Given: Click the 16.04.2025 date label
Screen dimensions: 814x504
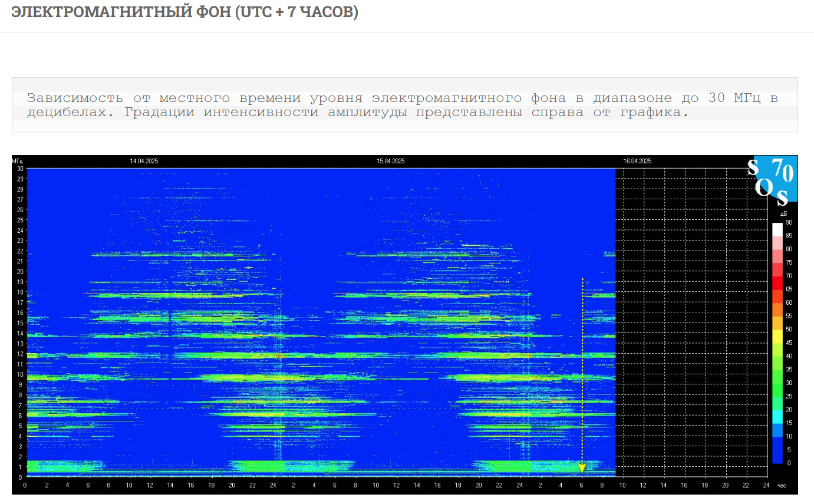Looking at the screenshot, I should [x=637, y=161].
